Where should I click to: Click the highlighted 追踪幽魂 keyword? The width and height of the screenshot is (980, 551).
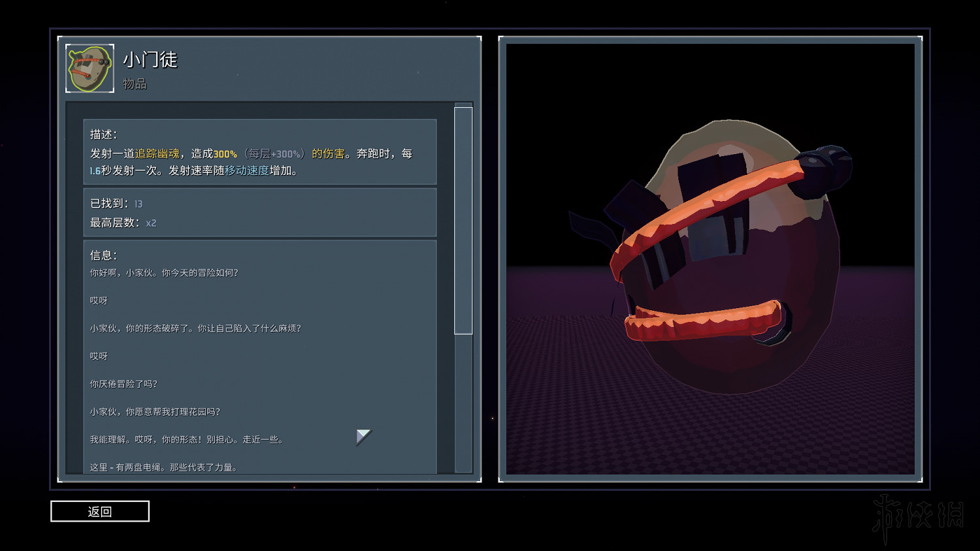coord(157,154)
